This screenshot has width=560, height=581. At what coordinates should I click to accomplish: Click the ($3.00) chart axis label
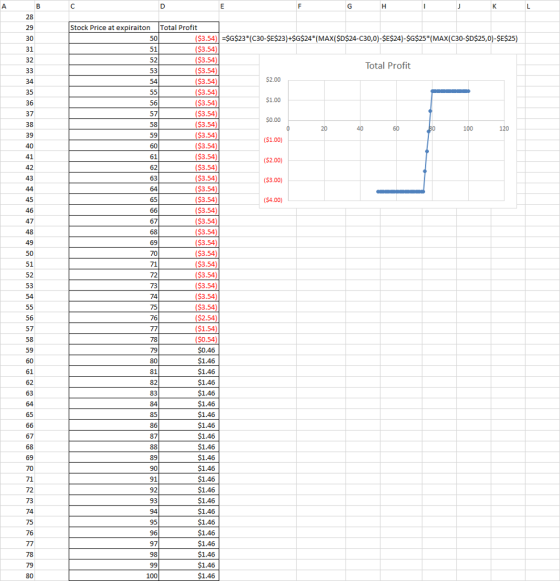pos(273,180)
